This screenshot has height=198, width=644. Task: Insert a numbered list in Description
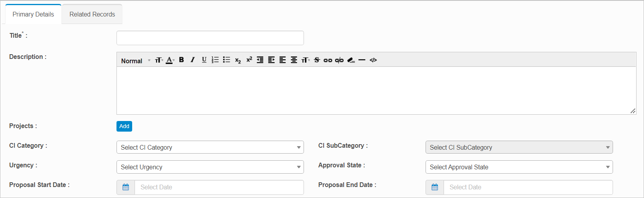(215, 60)
